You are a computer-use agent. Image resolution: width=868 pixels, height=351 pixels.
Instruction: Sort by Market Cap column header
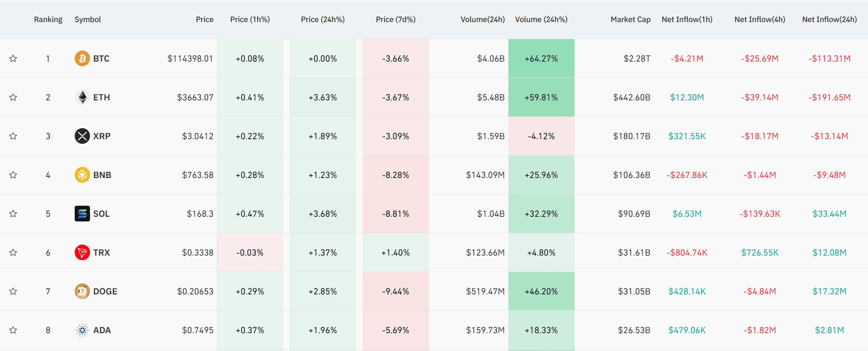click(x=630, y=20)
